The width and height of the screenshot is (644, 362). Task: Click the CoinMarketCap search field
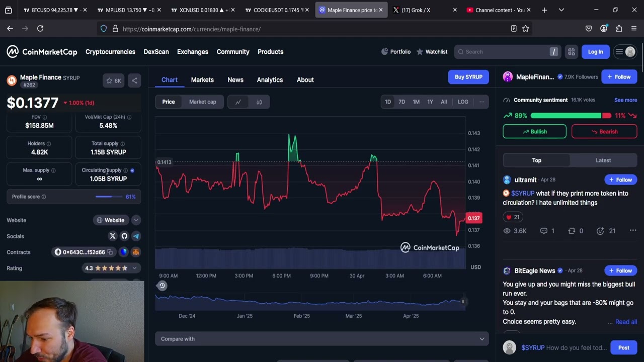tap(507, 52)
